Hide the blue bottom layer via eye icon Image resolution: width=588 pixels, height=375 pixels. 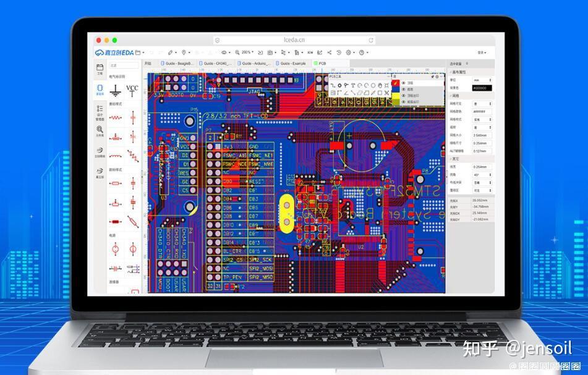[x=404, y=89]
